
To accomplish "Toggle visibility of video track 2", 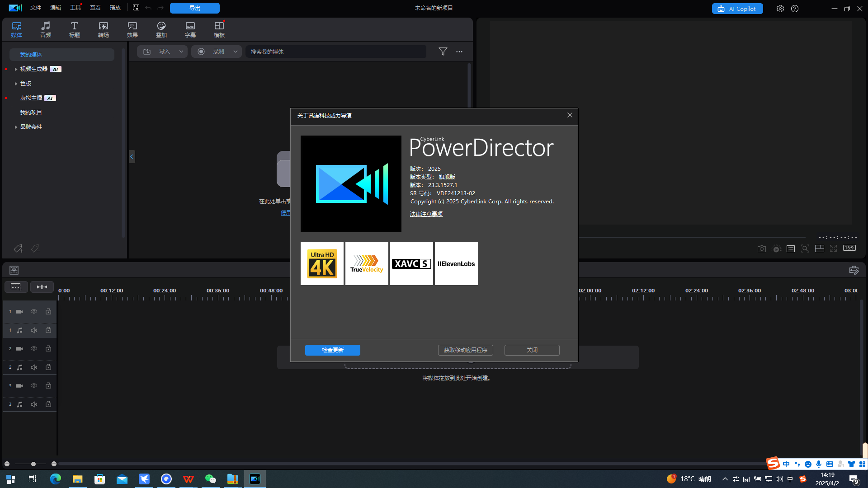I will coord(34,349).
